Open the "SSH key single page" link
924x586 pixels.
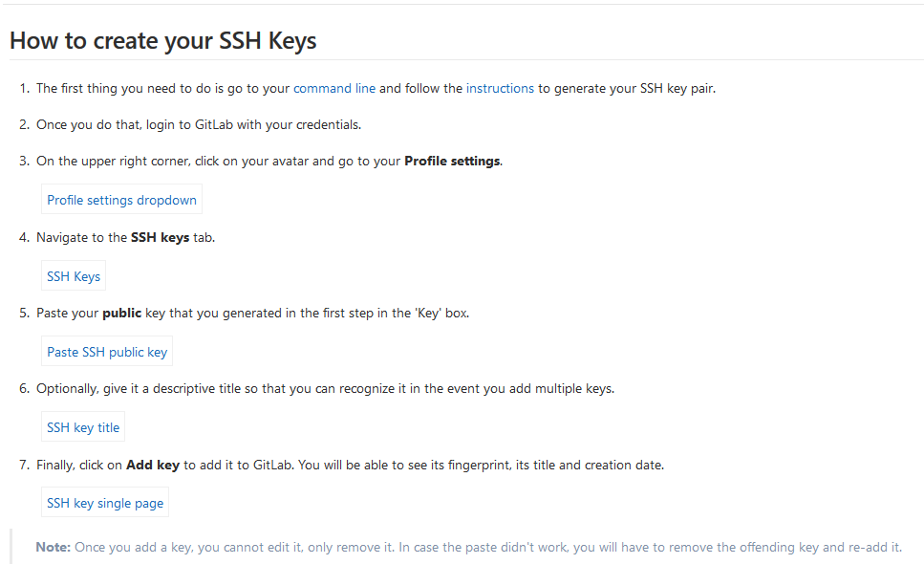pyautogui.click(x=104, y=502)
